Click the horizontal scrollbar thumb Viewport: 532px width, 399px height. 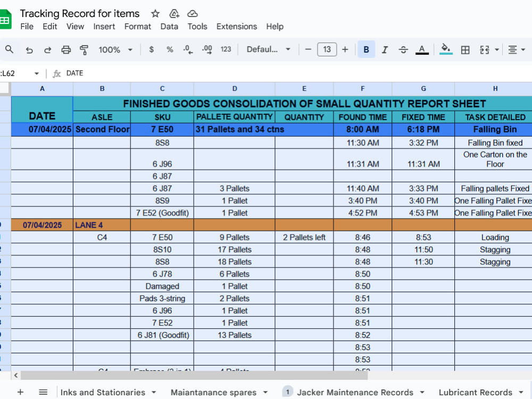pos(194,375)
